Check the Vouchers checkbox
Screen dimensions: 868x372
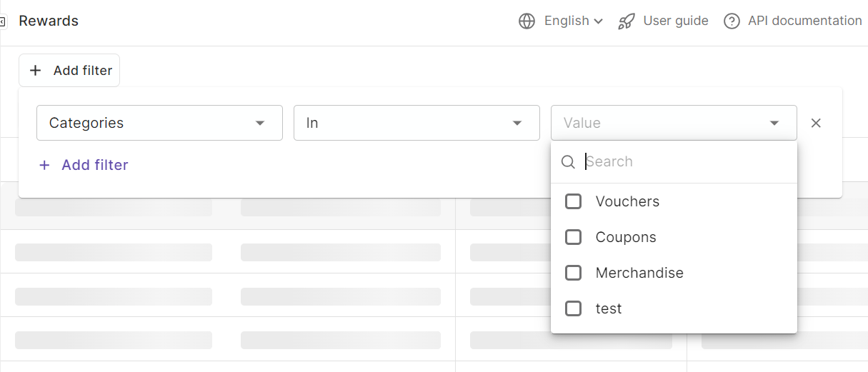(x=573, y=201)
